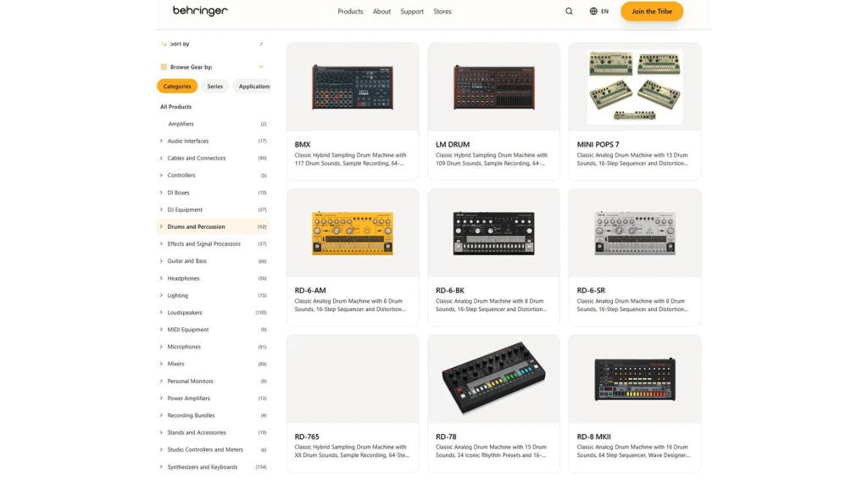
Task: Select the Series tab
Action: point(214,86)
